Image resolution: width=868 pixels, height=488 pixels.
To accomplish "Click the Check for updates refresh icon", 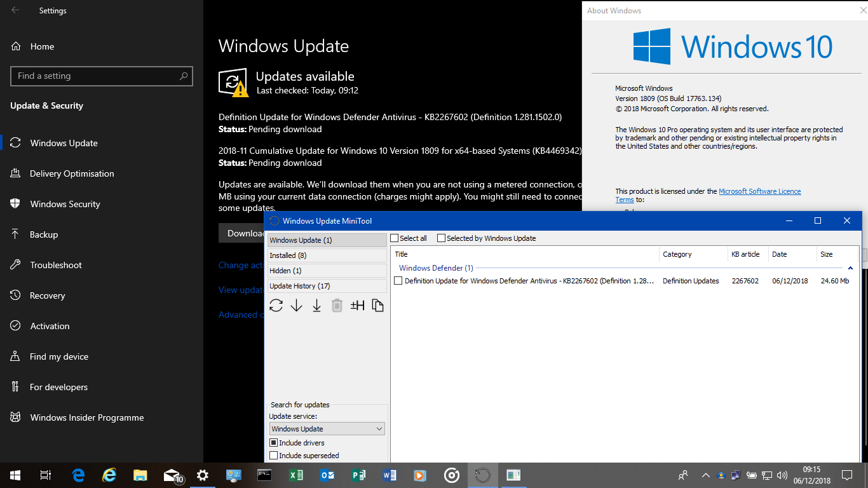I will (276, 306).
